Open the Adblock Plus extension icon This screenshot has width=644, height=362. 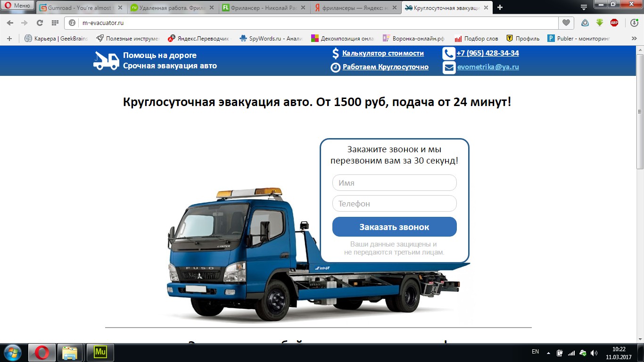tap(614, 23)
